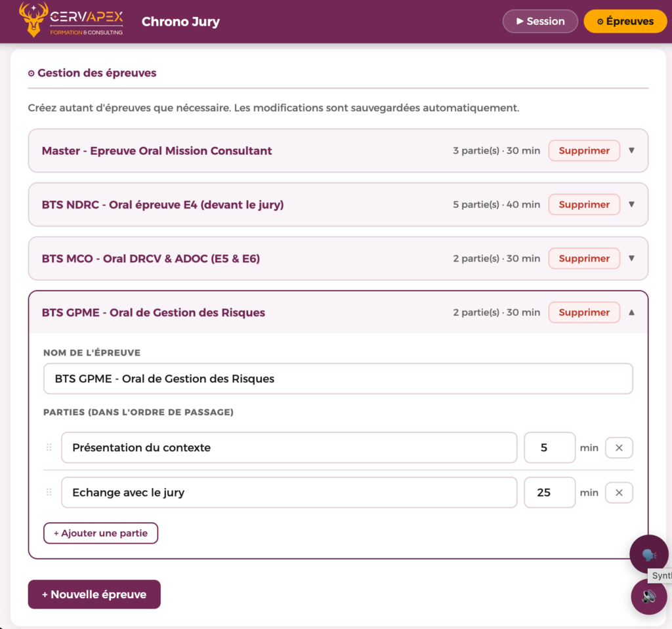Image resolution: width=672 pixels, height=629 pixels.
Task: Collapse the BTS GPME Gestion des Risques card
Action: tap(631, 312)
